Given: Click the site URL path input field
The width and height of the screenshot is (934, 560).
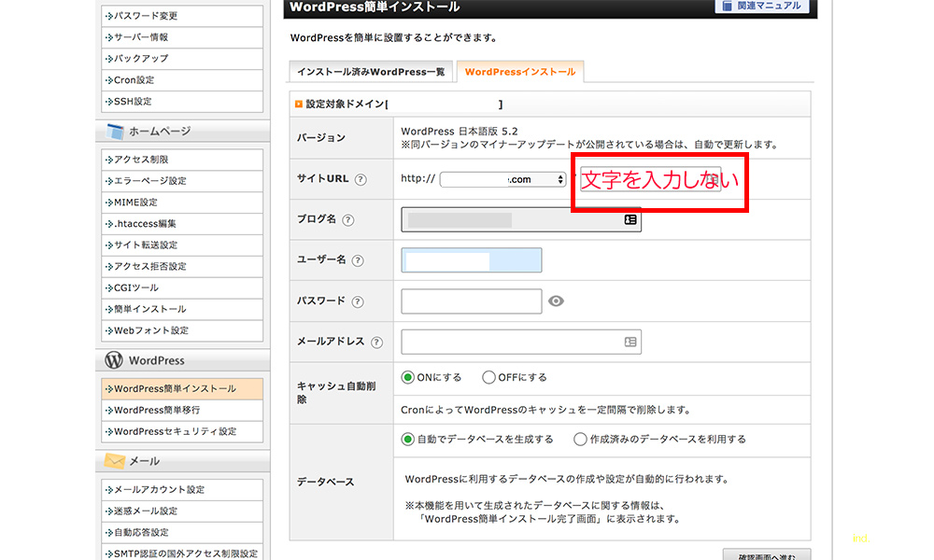Looking at the screenshot, I should 651,179.
